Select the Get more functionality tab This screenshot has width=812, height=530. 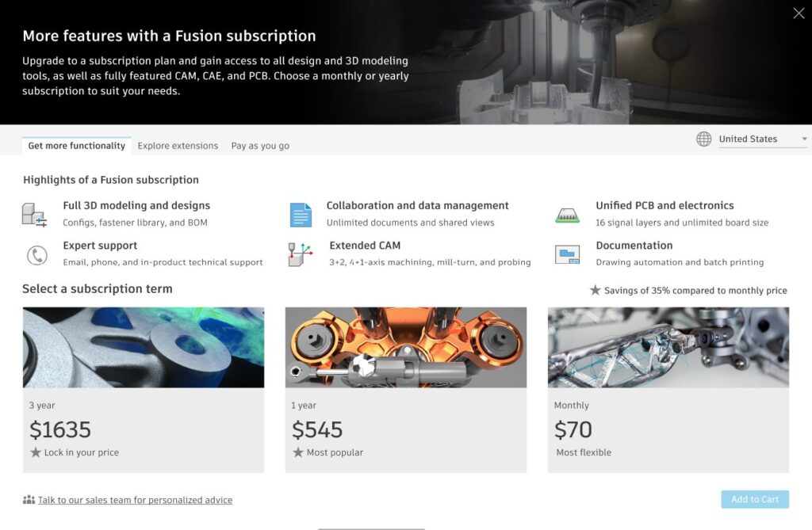coord(77,146)
